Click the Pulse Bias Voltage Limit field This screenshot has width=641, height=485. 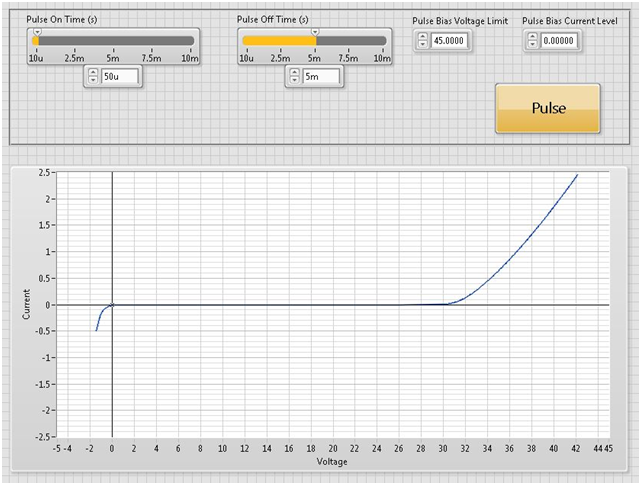[450, 41]
